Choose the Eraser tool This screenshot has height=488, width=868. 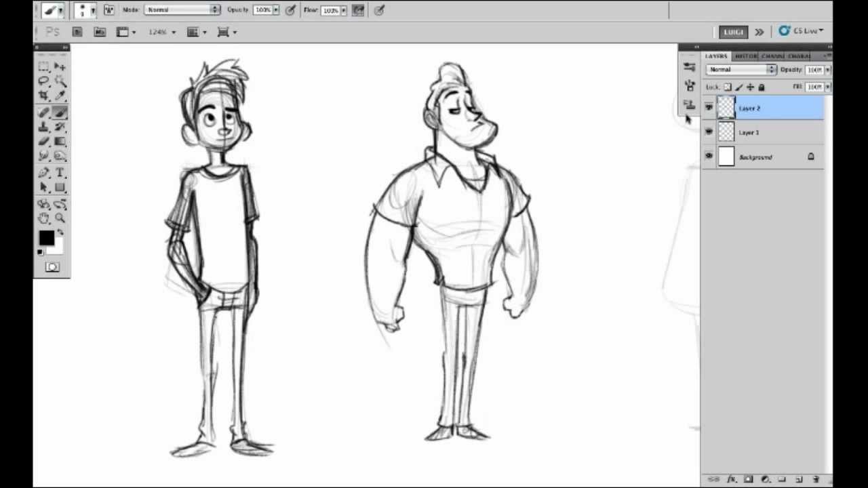[x=43, y=142]
